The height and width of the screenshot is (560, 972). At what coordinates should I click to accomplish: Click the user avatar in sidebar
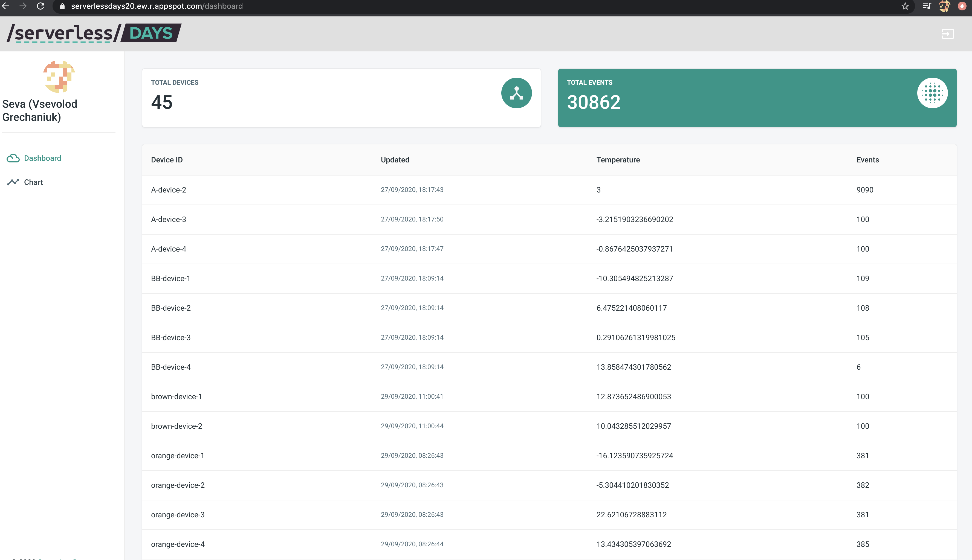pyautogui.click(x=59, y=77)
